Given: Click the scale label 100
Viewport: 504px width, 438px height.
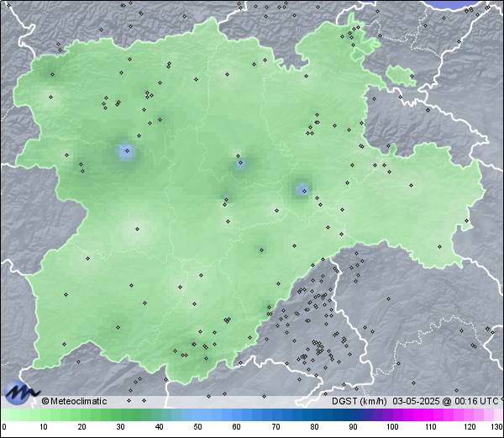Looking at the screenshot, I should point(392,427).
